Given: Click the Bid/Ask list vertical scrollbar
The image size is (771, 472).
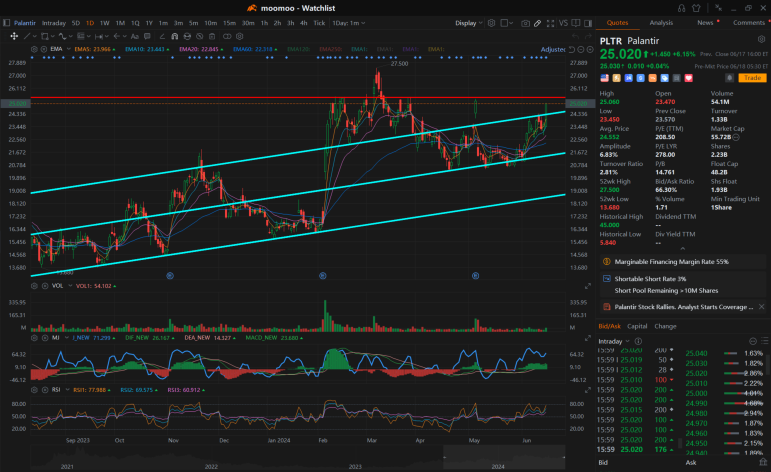Looking at the screenshot, I should pos(768,363).
